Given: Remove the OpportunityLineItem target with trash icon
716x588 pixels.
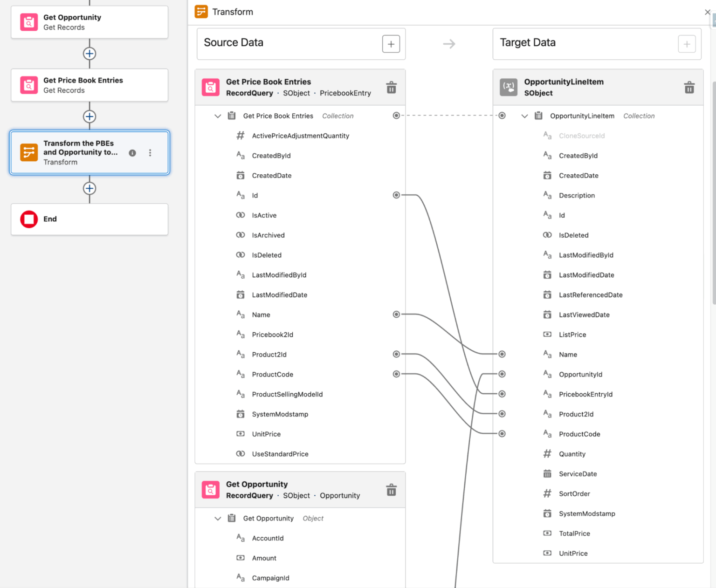Looking at the screenshot, I should click(x=689, y=87).
